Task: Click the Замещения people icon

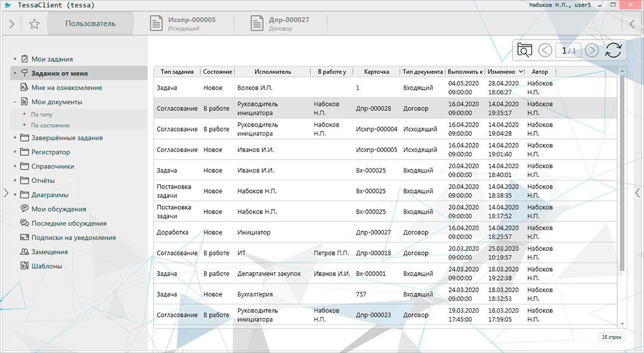Action: [25, 252]
